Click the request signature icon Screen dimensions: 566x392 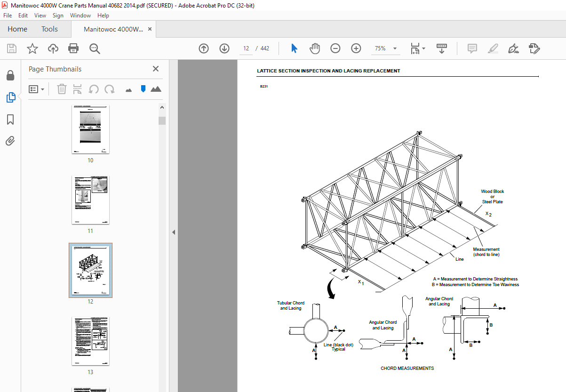534,48
